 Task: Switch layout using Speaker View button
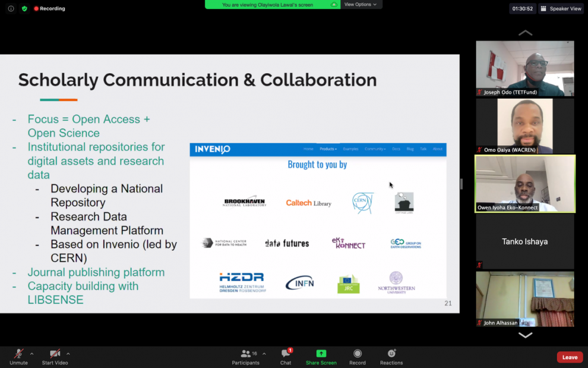coord(561,9)
